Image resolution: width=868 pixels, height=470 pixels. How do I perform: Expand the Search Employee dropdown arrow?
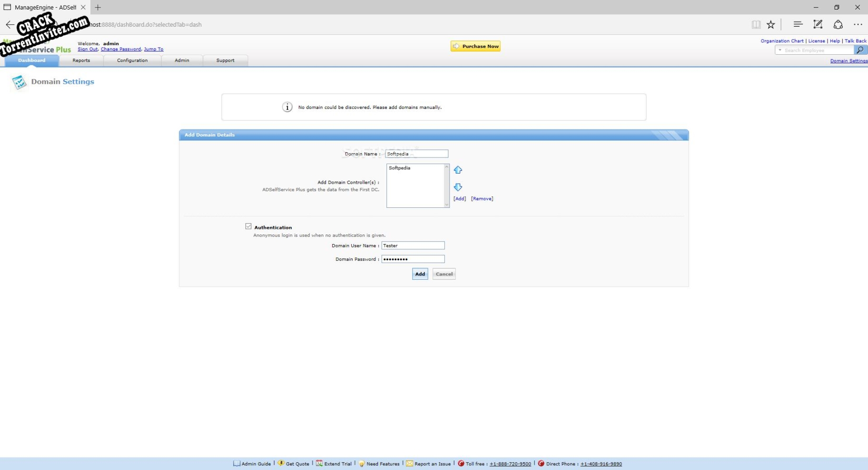(780, 50)
